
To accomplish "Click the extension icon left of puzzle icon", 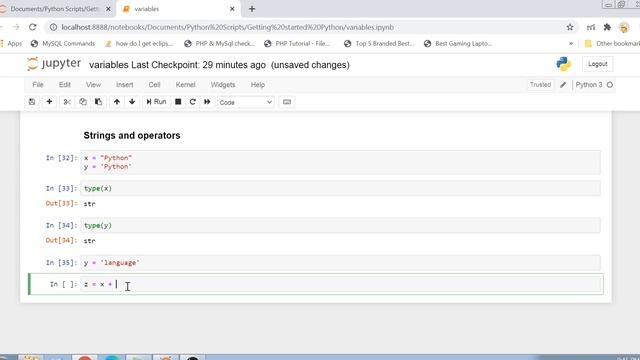I will pos(591,27).
